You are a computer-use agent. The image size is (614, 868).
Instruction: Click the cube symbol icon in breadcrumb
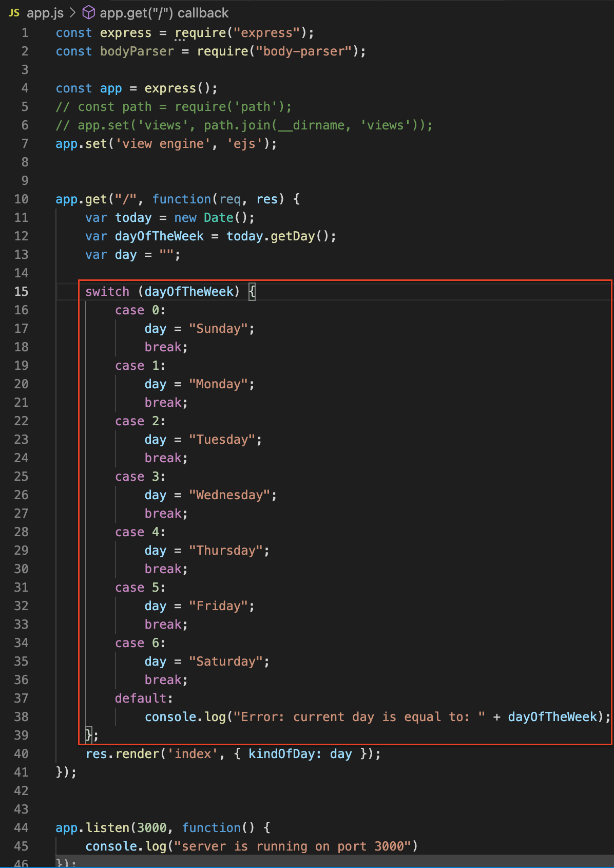coord(89,12)
